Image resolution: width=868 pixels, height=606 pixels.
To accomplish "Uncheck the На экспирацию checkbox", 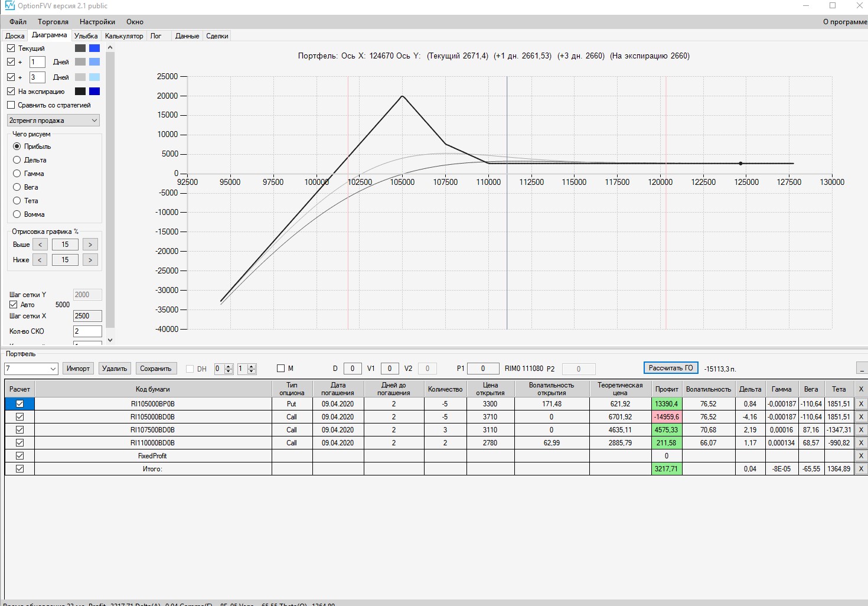I will pos(11,92).
